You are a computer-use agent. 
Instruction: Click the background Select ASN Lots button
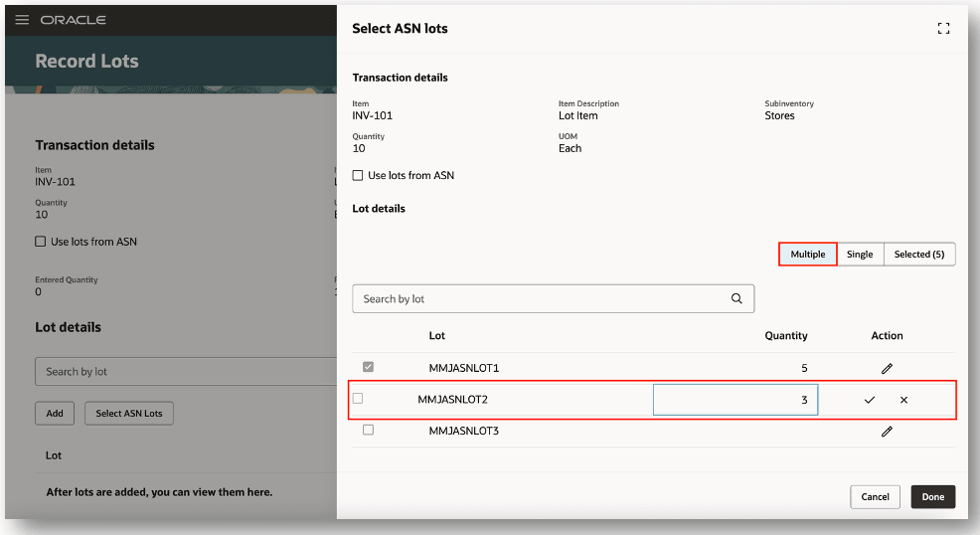pos(129,413)
